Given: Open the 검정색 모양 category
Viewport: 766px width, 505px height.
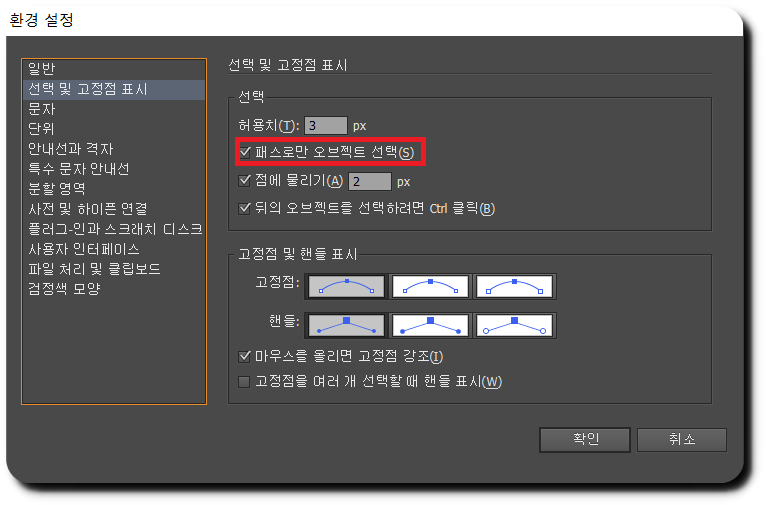Looking at the screenshot, I should point(114,289).
